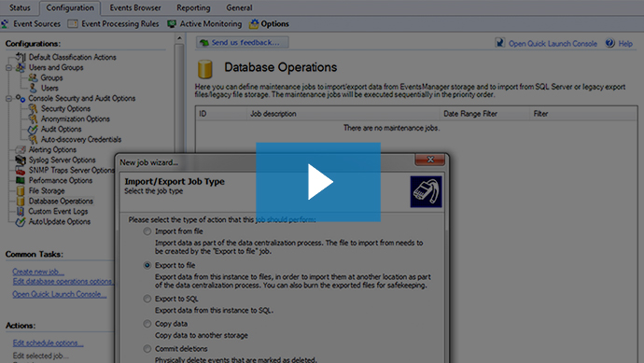Select the Syslog Server Options icon
The width and height of the screenshot is (644, 363).
tap(21, 160)
